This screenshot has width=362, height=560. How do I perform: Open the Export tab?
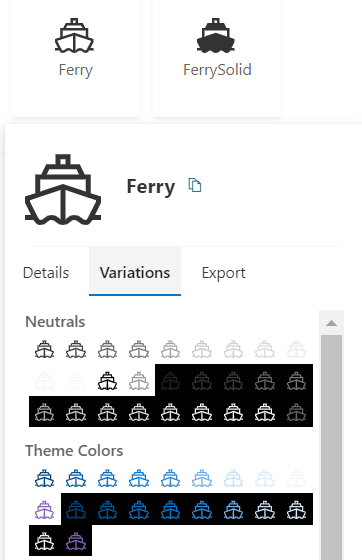point(223,272)
